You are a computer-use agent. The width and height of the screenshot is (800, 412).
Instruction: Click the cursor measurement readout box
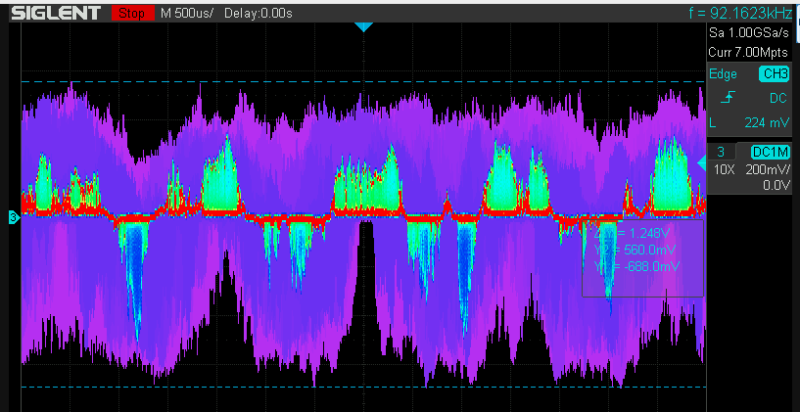(642, 257)
